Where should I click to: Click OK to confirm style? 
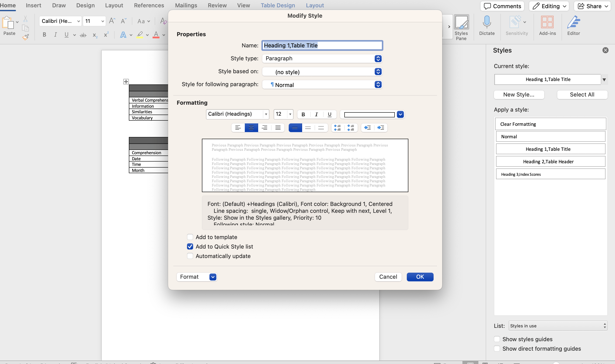click(x=420, y=277)
